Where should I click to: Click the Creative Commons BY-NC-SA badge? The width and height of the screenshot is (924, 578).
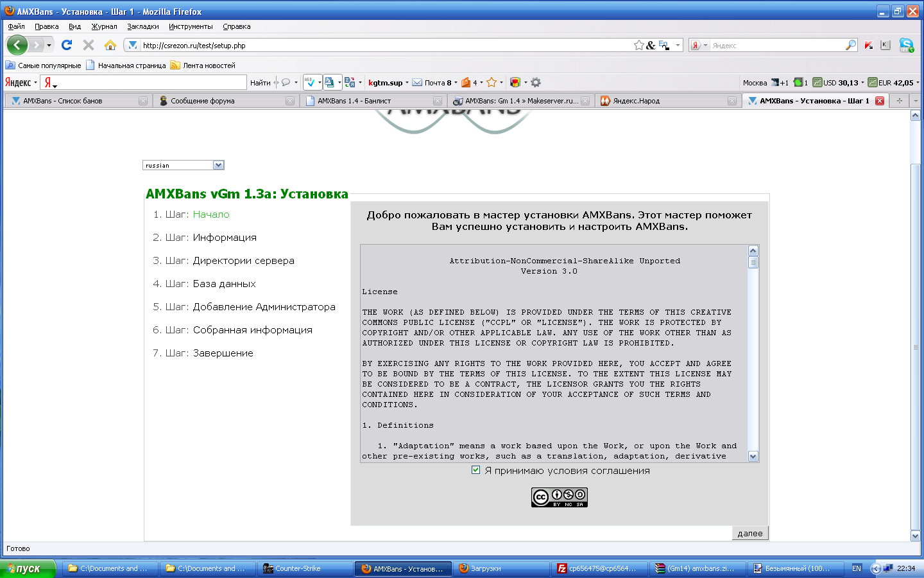point(560,497)
